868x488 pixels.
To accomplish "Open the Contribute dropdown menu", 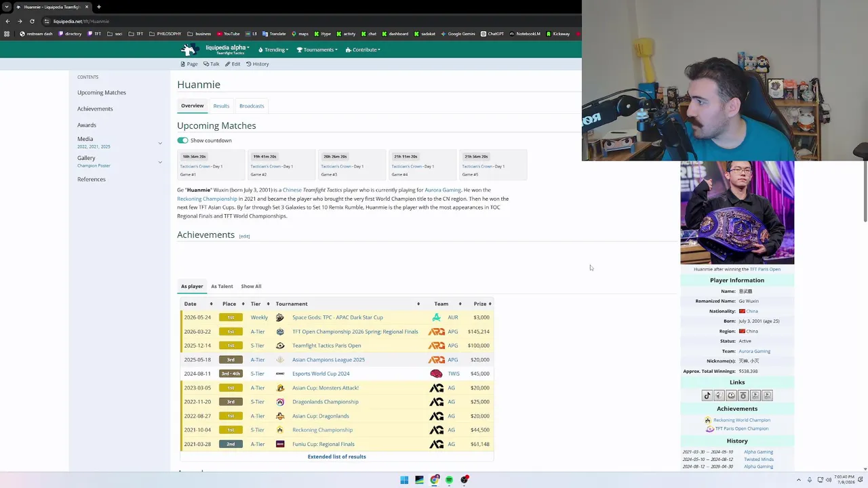I will click(x=363, y=49).
